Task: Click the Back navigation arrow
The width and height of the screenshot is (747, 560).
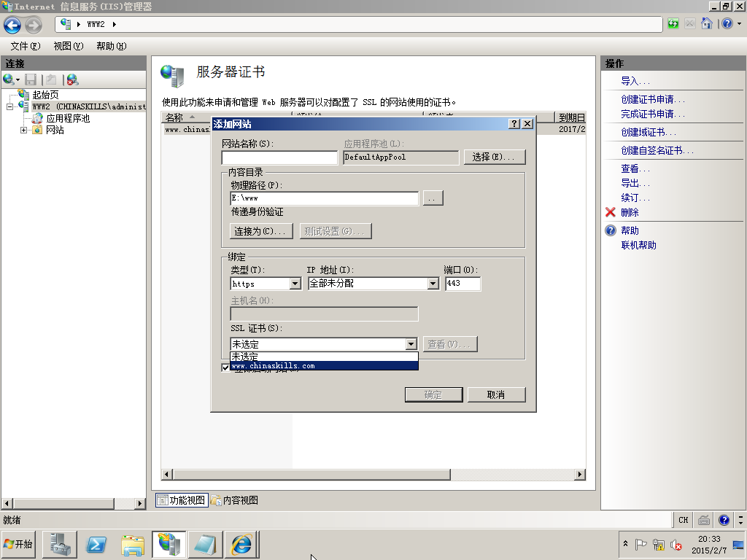Action: (12, 25)
